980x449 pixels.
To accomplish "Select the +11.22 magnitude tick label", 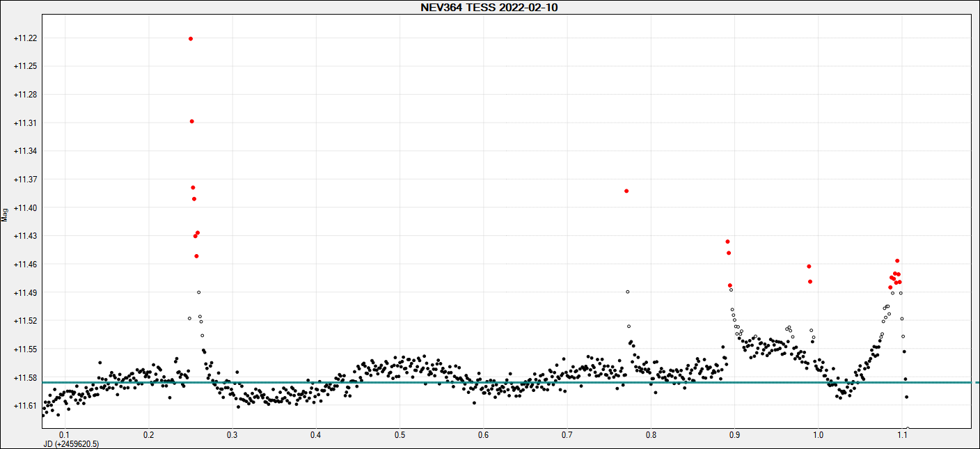I will coord(26,38).
